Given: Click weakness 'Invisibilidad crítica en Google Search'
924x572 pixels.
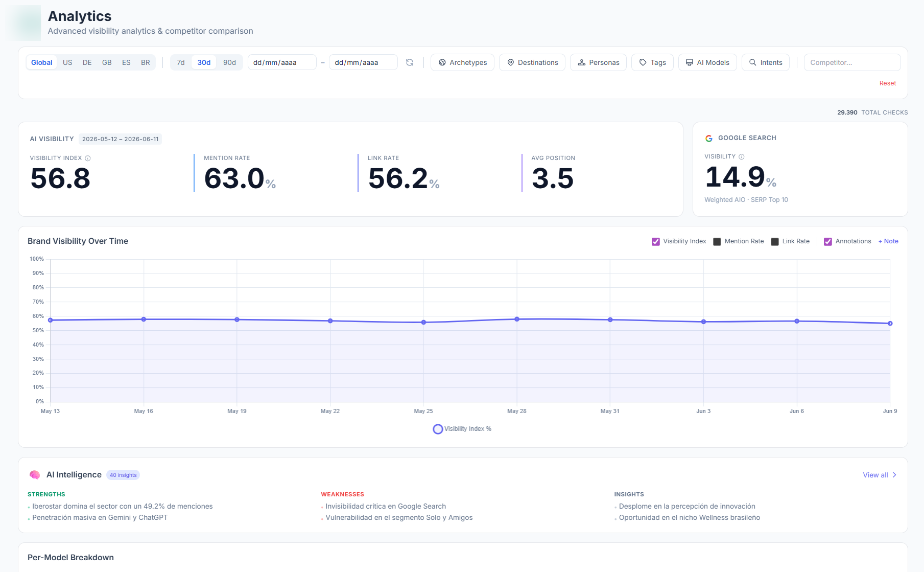Looking at the screenshot, I should tap(386, 506).
